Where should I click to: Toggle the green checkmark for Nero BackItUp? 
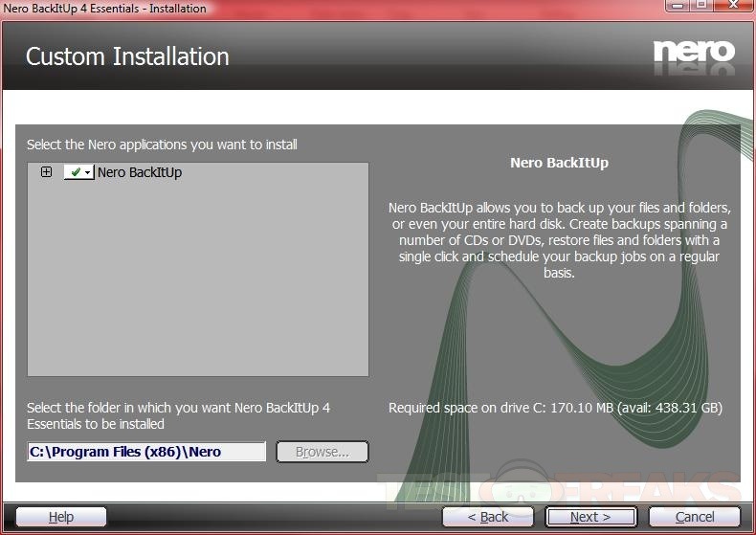pos(75,172)
